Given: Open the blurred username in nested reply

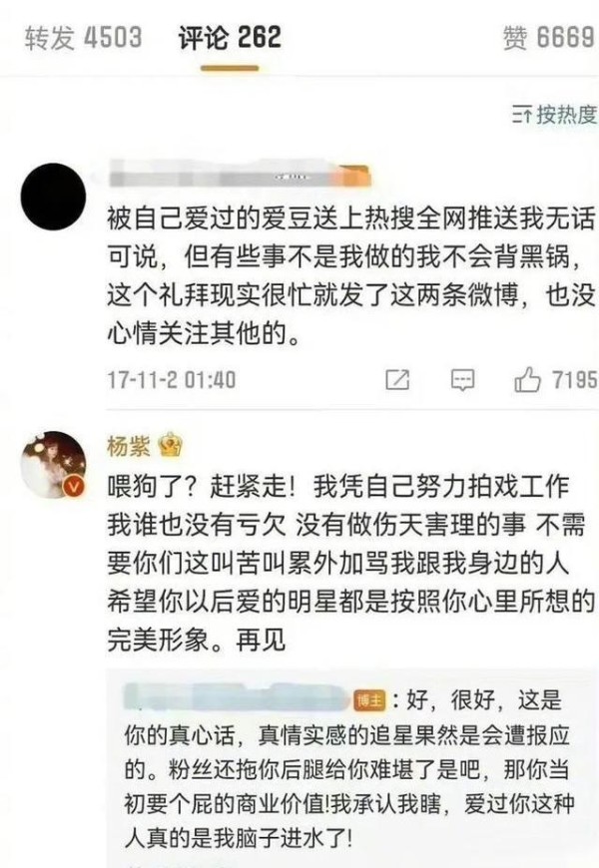Looking at the screenshot, I should [x=238, y=697].
